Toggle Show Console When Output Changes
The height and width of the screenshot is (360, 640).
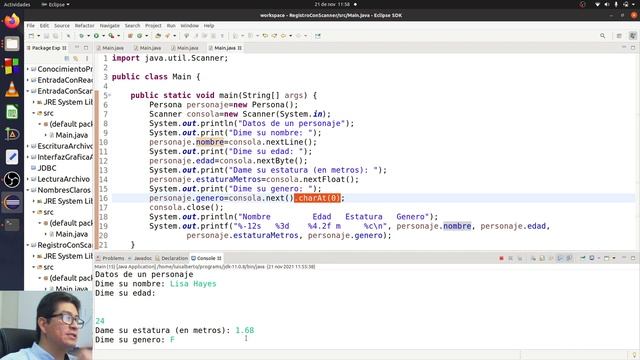[560, 258]
